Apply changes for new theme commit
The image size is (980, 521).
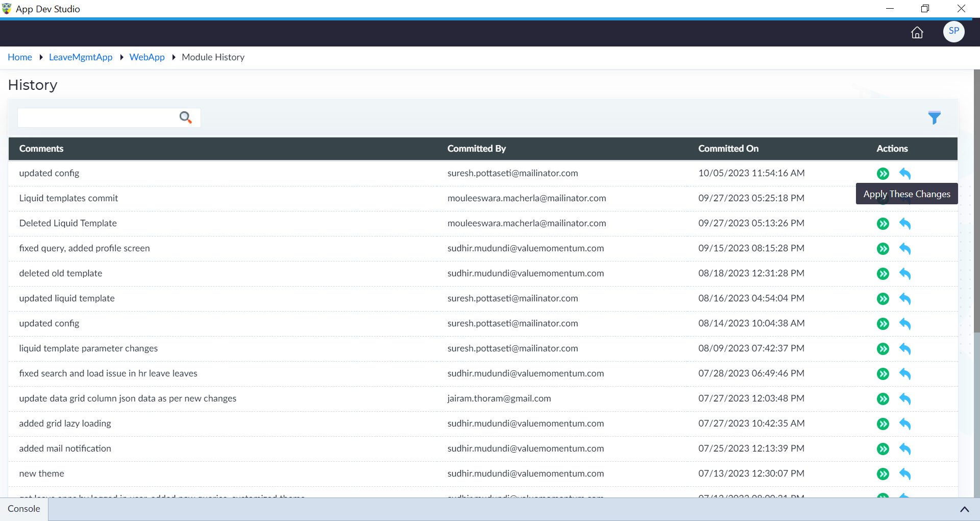(883, 474)
